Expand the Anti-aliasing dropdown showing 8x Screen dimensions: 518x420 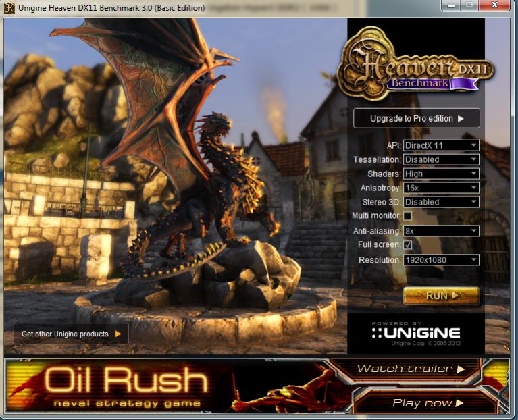[441, 231]
